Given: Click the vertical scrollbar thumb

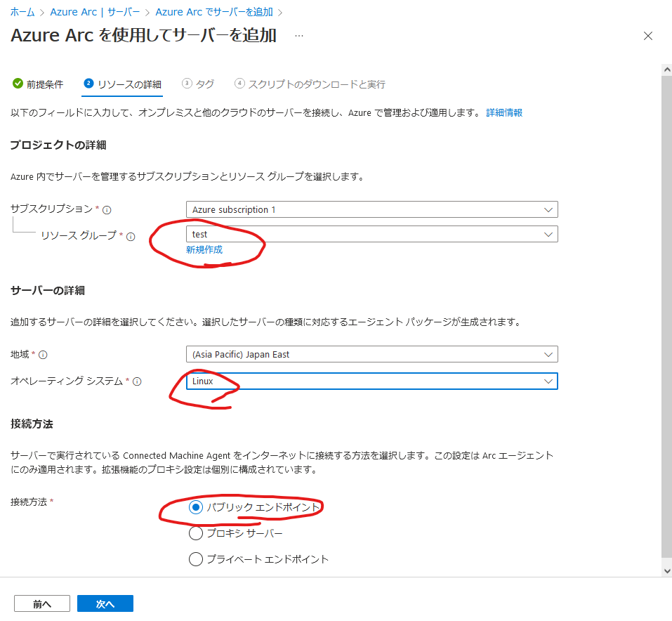Looking at the screenshot, I should (666, 316).
